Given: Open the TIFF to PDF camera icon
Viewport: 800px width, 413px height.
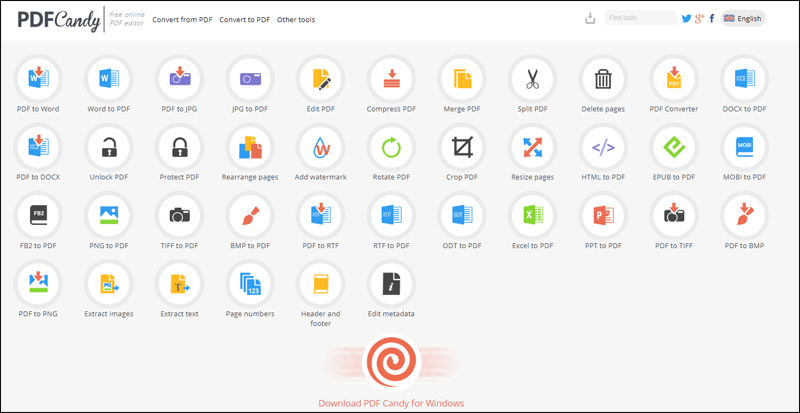Looking at the screenshot, I should tap(180, 215).
